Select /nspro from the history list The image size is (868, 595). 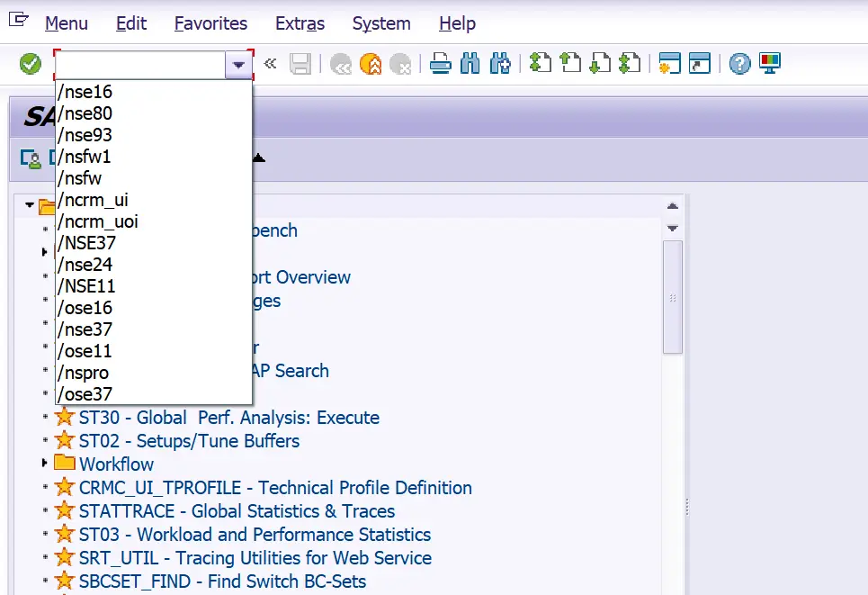pyautogui.click(x=154, y=373)
